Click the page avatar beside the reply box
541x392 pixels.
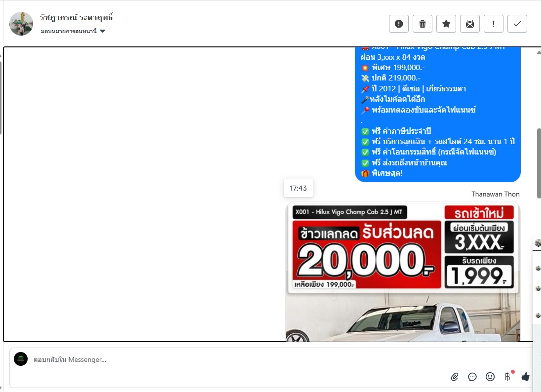point(21,359)
